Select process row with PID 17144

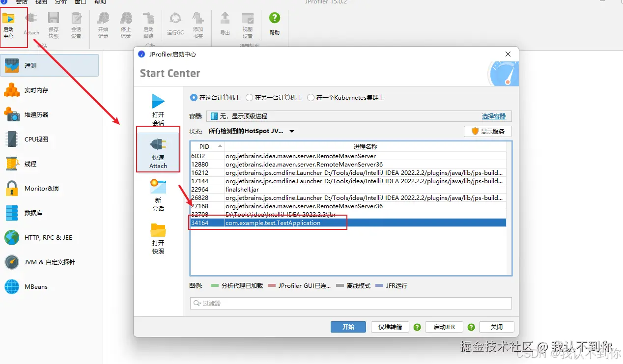(x=348, y=181)
